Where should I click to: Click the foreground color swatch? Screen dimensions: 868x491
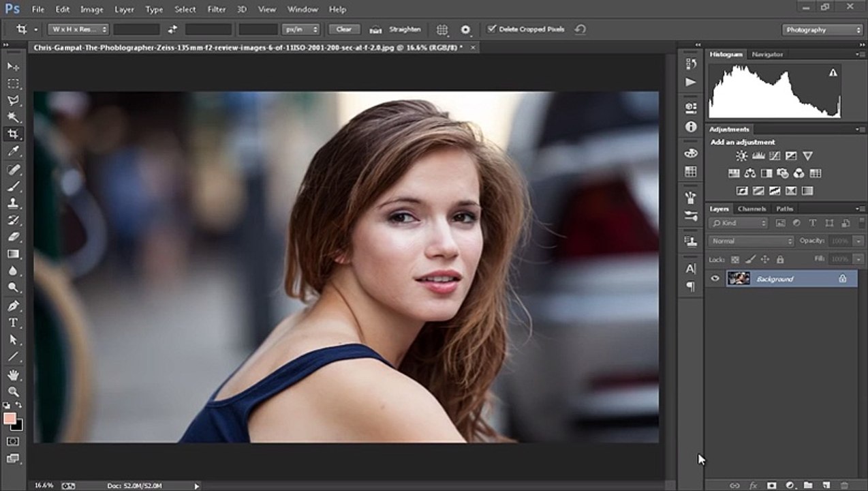pyautogui.click(x=10, y=419)
